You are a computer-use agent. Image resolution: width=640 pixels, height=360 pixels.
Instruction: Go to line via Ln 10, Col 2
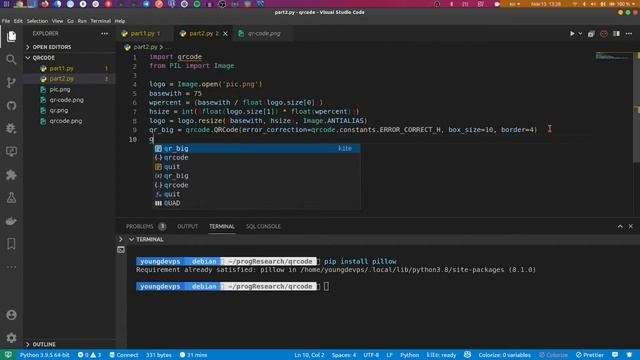(x=309, y=355)
